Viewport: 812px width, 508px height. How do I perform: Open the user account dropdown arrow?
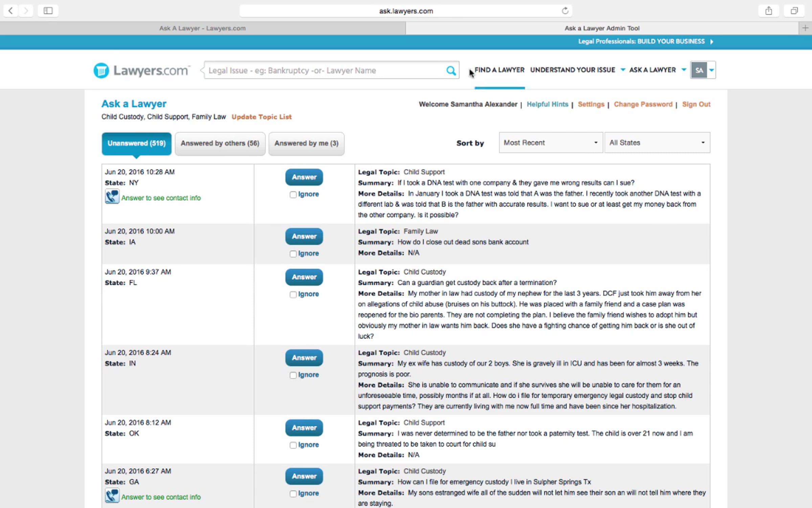click(x=712, y=70)
